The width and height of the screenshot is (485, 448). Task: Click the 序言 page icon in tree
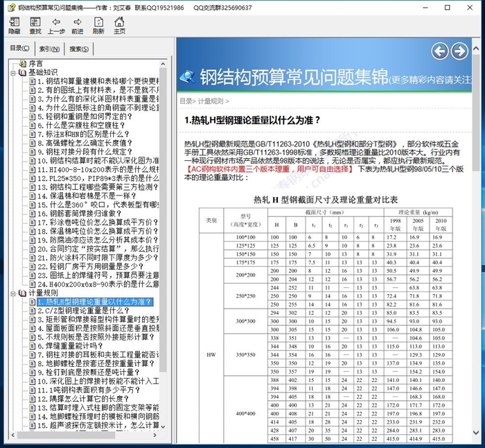23,64
